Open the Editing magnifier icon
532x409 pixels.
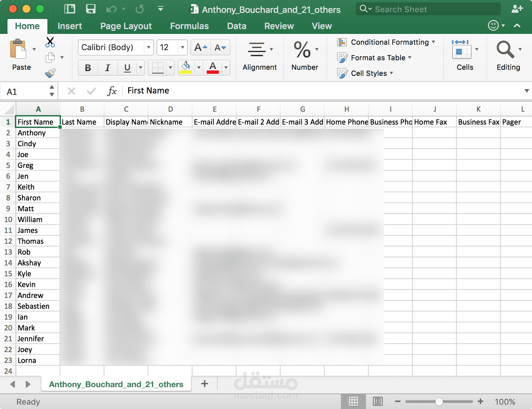pos(505,49)
